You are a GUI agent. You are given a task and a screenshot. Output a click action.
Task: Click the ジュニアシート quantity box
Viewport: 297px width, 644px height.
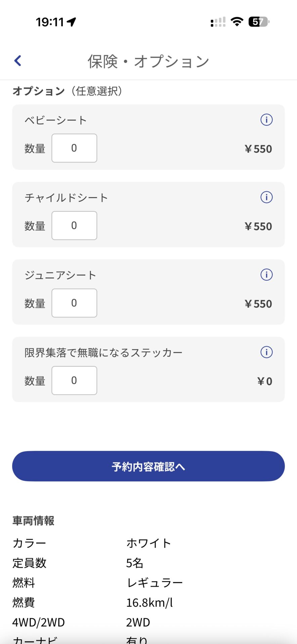point(74,303)
